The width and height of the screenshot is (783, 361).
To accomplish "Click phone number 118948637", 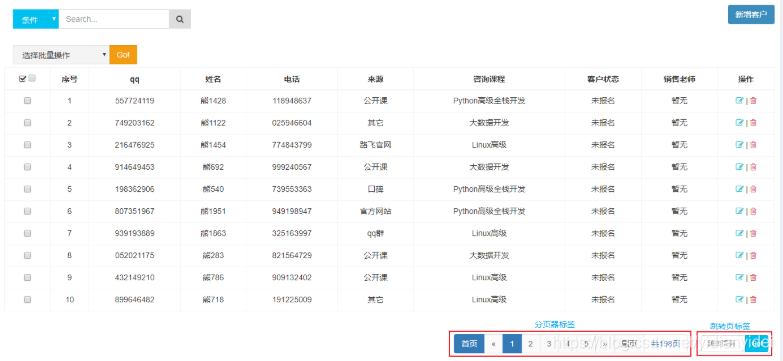I will [x=292, y=100].
